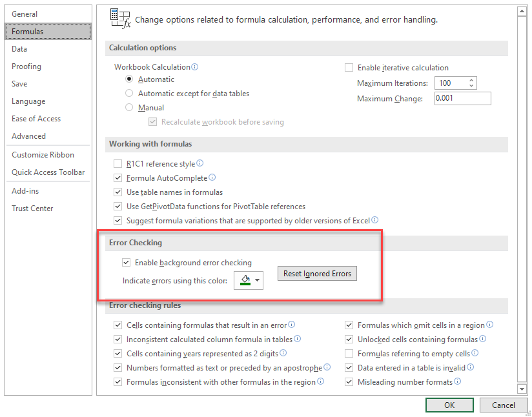Click the info icon beside Formulas referring to empty cells
The width and height of the screenshot is (532, 417).
(475, 352)
